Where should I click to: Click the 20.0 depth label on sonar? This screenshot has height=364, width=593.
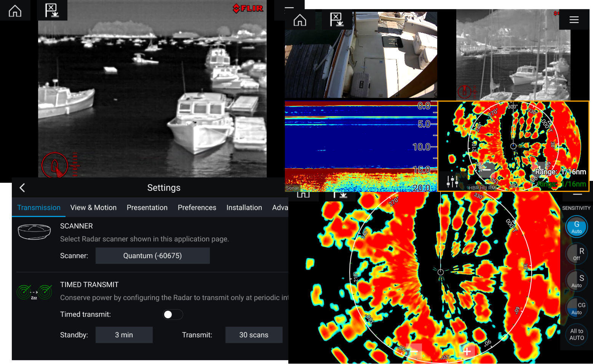[x=422, y=188]
